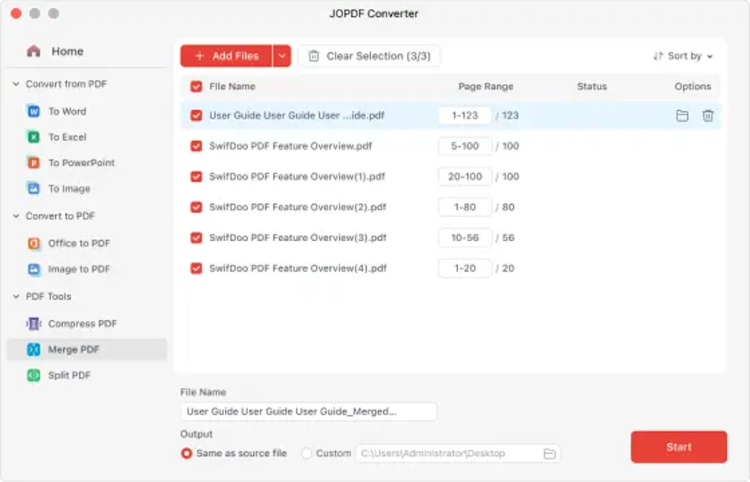The height and width of the screenshot is (482, 750).
Task: Select the Custom output radio button
Action: pyautogui.click(x=307, y=454)
